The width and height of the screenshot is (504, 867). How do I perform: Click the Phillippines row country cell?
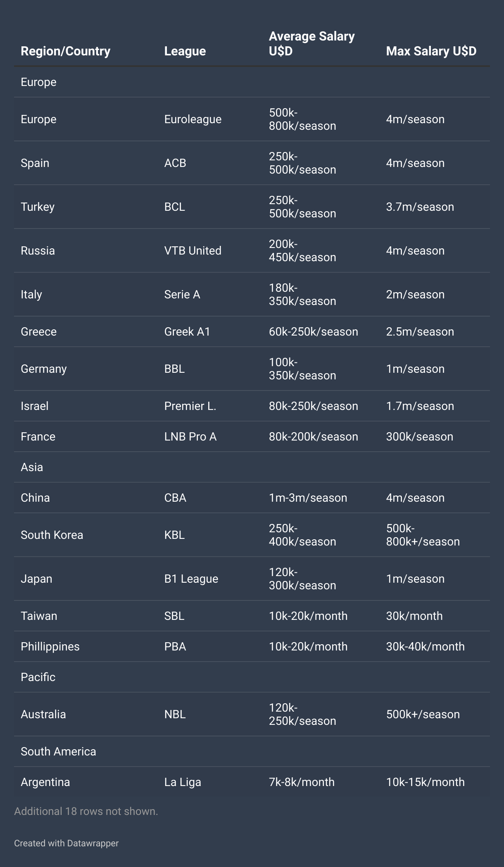50,647
